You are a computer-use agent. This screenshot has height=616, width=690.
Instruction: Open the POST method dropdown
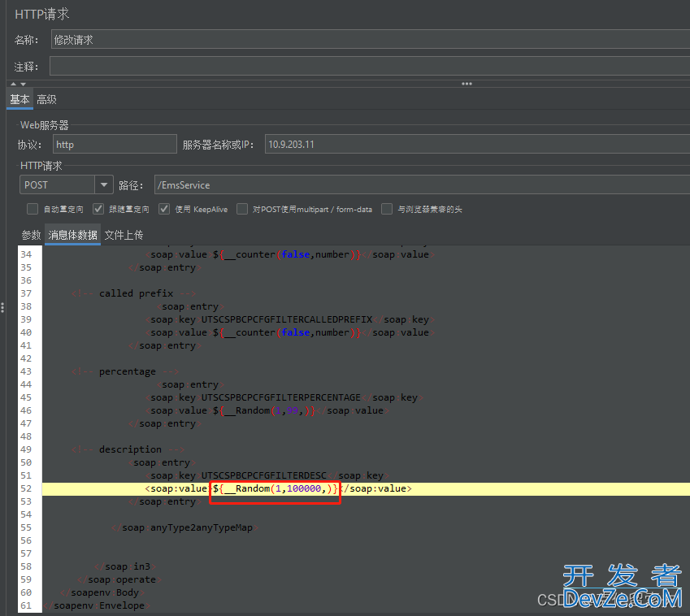tap(104, 184)
